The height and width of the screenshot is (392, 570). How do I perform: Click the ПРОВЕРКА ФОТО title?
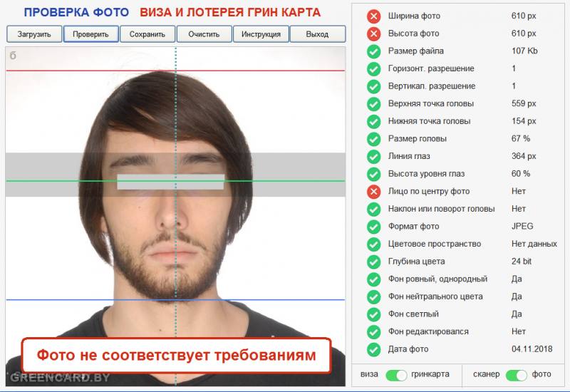pos(76,12)
